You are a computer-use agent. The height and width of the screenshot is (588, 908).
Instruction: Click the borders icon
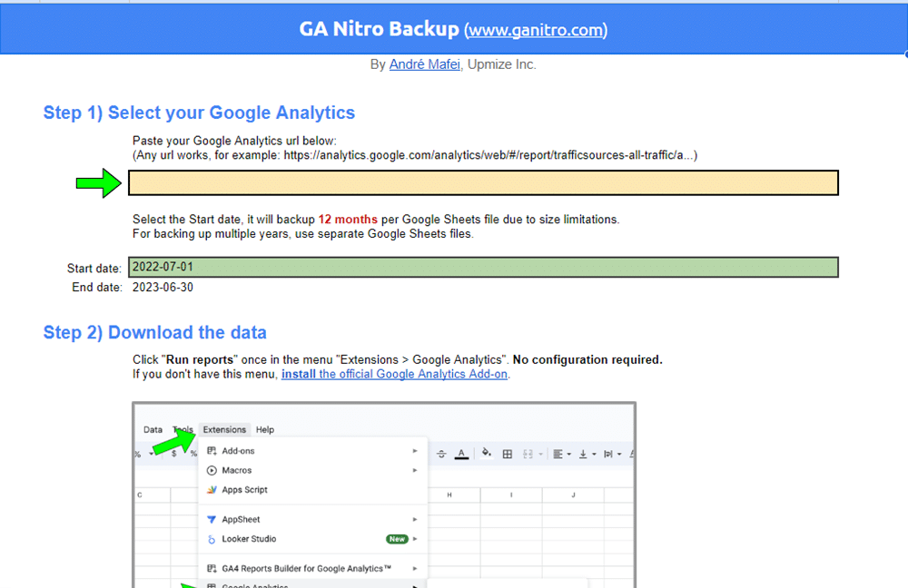point(507,452)
